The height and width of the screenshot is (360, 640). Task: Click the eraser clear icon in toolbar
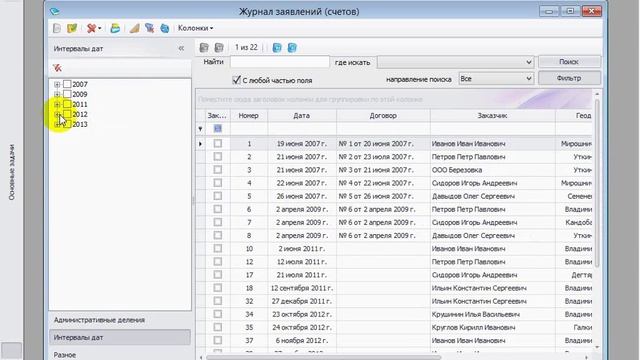pos(134,28)
